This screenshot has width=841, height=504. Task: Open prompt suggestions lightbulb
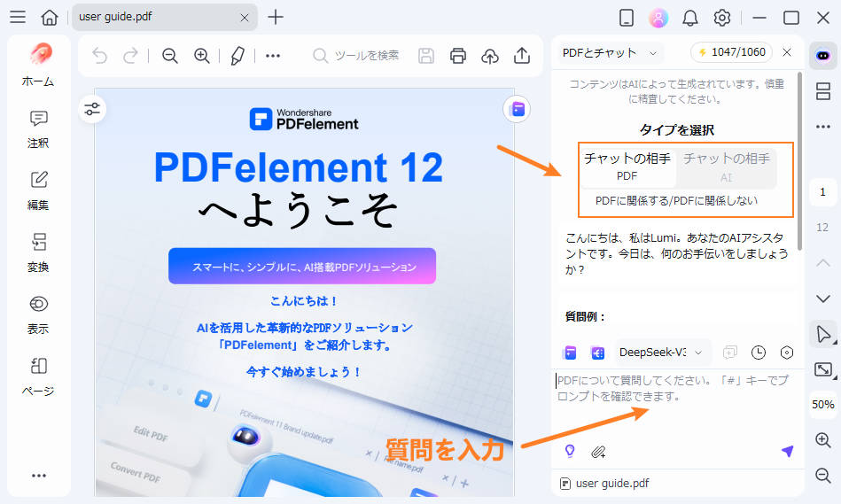pos(570,452)
